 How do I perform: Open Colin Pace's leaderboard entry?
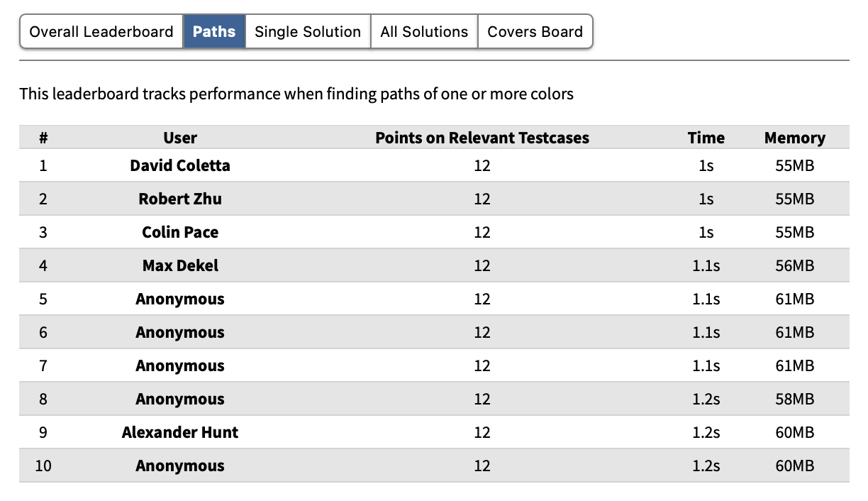pos(180,232)
